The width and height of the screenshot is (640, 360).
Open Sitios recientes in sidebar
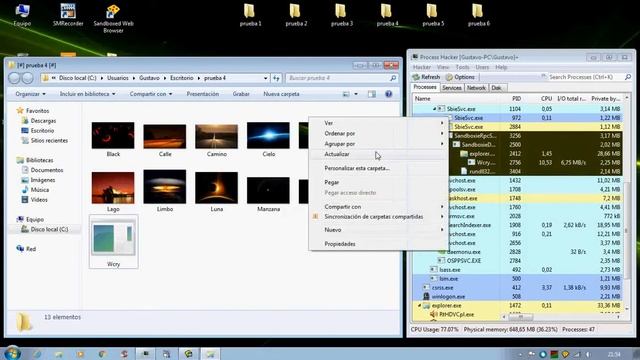pyautogui.click(x=44, y=140)
